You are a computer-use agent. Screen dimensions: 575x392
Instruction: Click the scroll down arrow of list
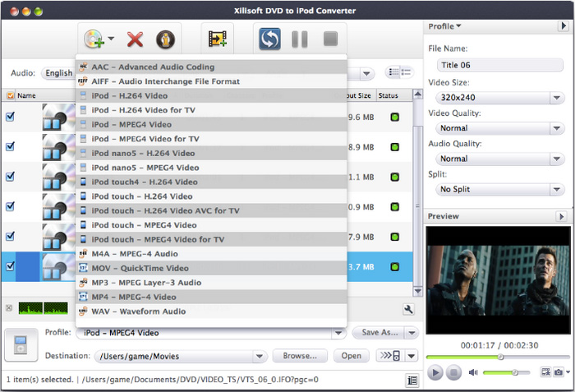pos(417,291)
